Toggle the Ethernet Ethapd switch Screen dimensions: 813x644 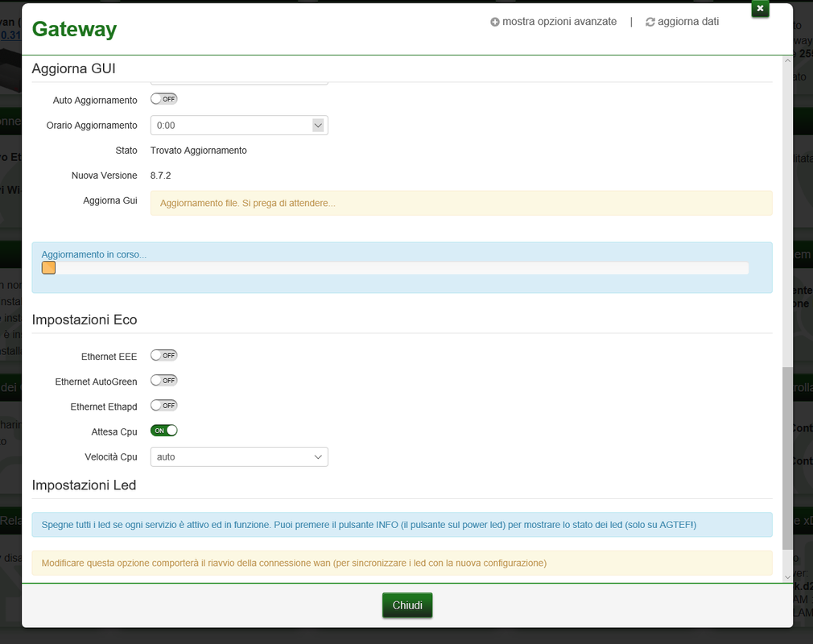[164, 406]
